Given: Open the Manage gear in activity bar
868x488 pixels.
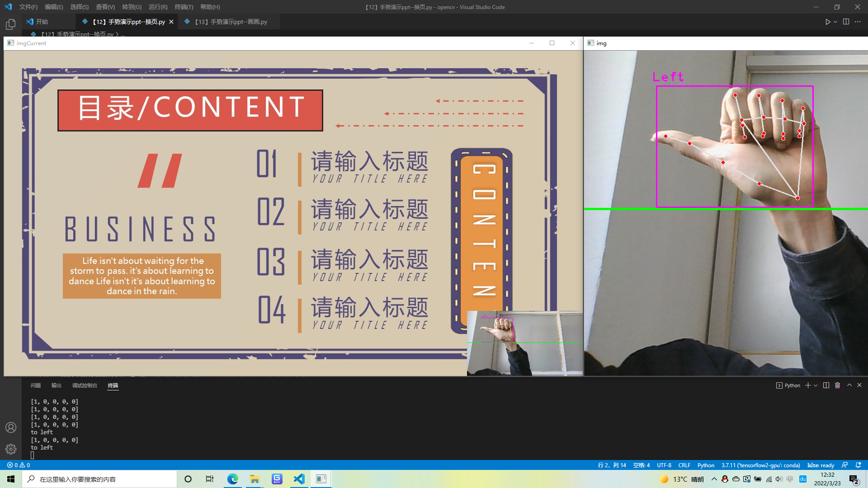Looking at the screenshot, I should (x=11, y=449).
